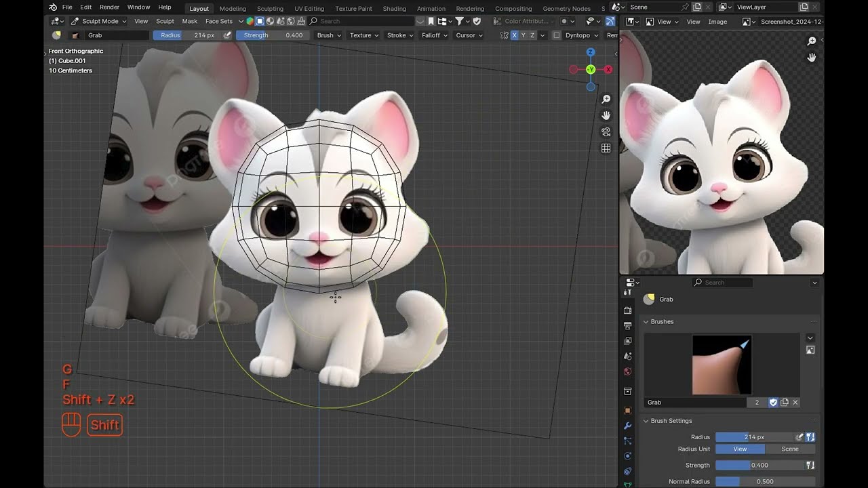Switch to the Geometry Nodes workspace tab
Screen dimensions: 868x488
(x=566, y=9)
